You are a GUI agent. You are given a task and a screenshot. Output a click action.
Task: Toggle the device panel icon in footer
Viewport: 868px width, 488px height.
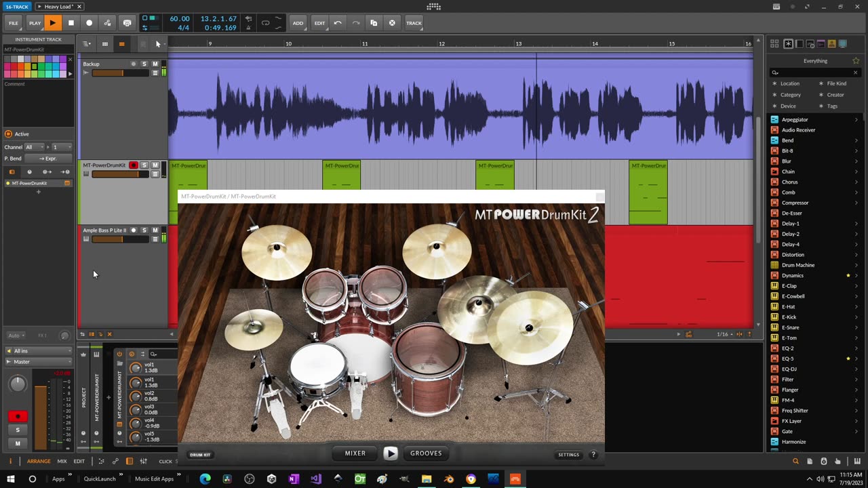[130, 462]
